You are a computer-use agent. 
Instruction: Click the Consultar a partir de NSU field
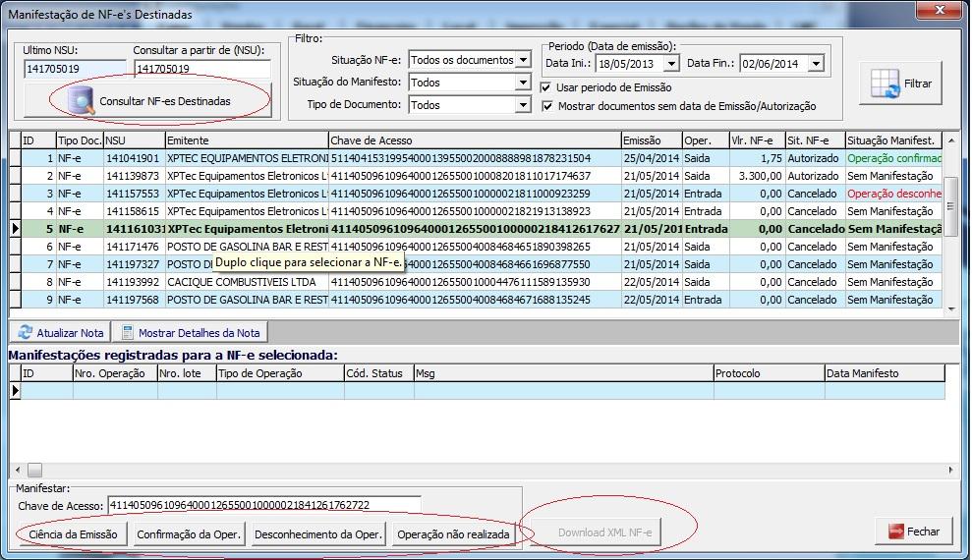[202, 69]
